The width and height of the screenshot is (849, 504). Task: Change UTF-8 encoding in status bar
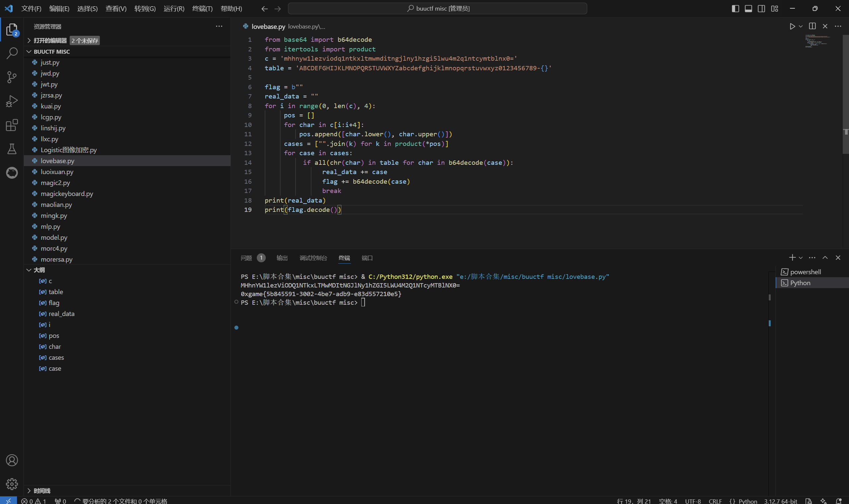pyautogui.click(x=693, y=501)
